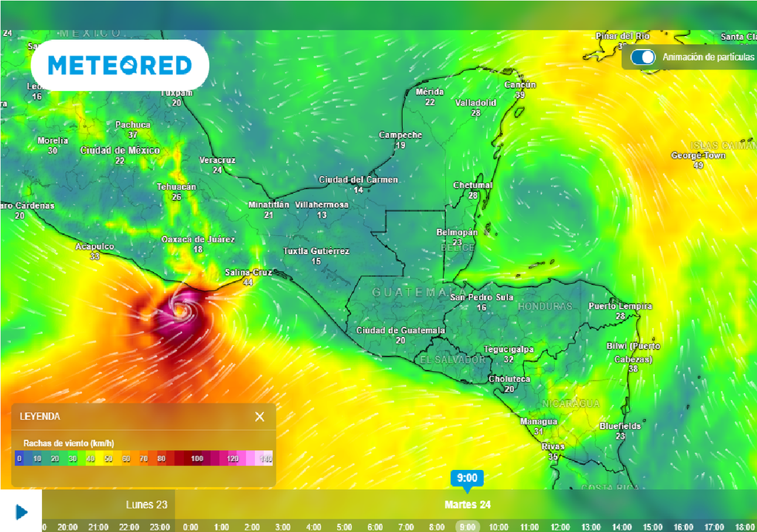This screenshot has width=757, height=532.
Task: Select 5:00 on the timeline
Action: pos(344,527)
